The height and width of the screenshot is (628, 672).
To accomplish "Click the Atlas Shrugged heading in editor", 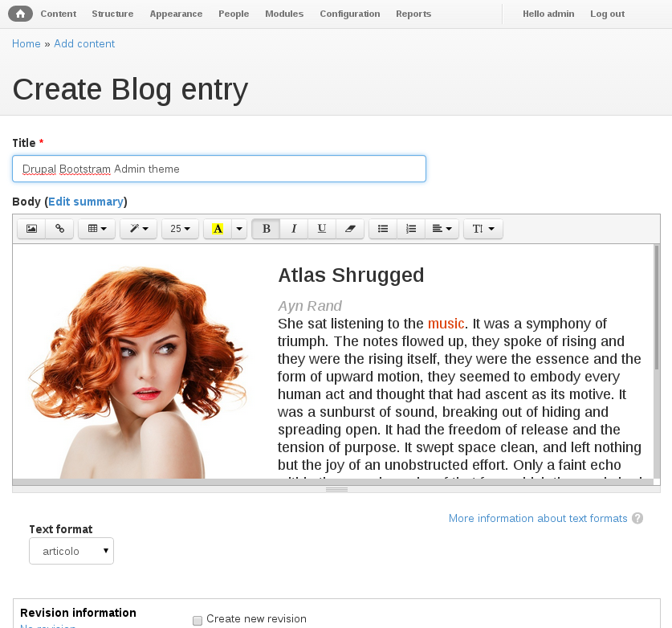I will pos(351,275).
